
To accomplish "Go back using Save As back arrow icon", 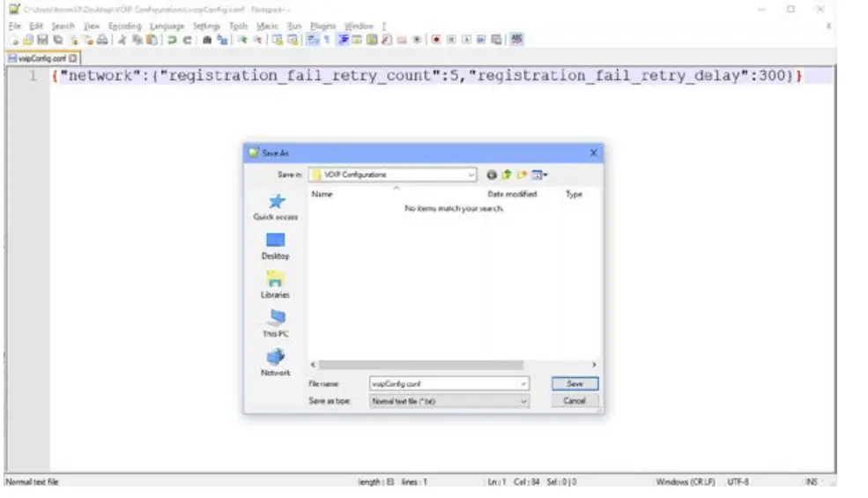I will 492,175.
